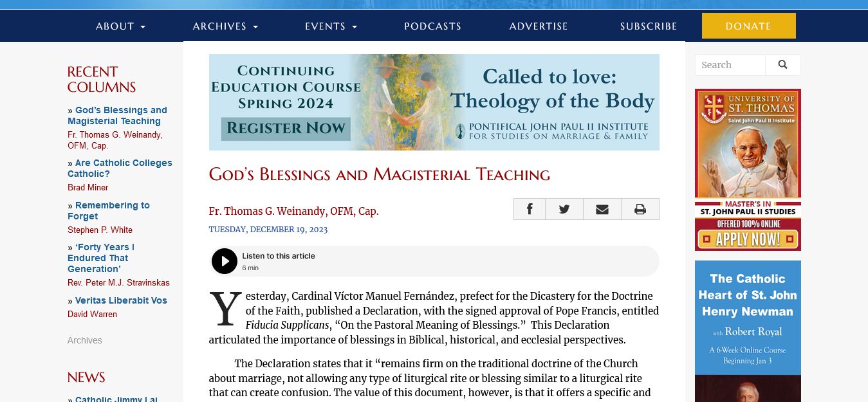The image size is (868, 402).
Task: Click the search magnifier icon
Action: [783, 65]
